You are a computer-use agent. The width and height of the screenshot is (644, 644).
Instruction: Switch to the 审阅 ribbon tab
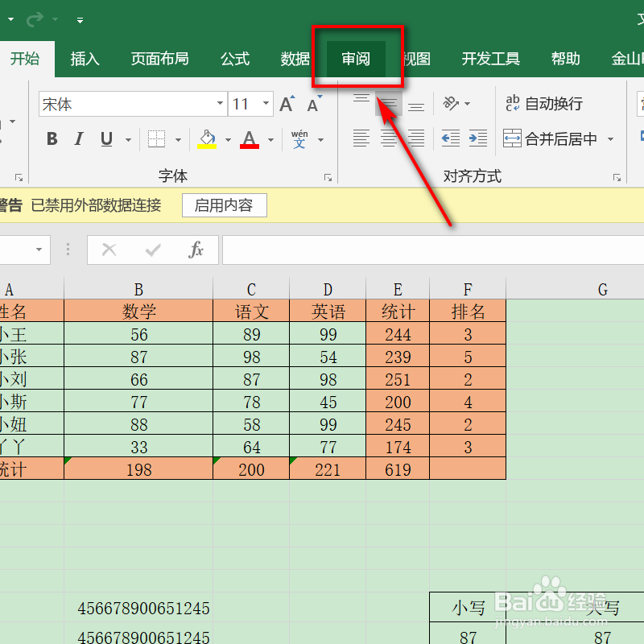point(355,58)
